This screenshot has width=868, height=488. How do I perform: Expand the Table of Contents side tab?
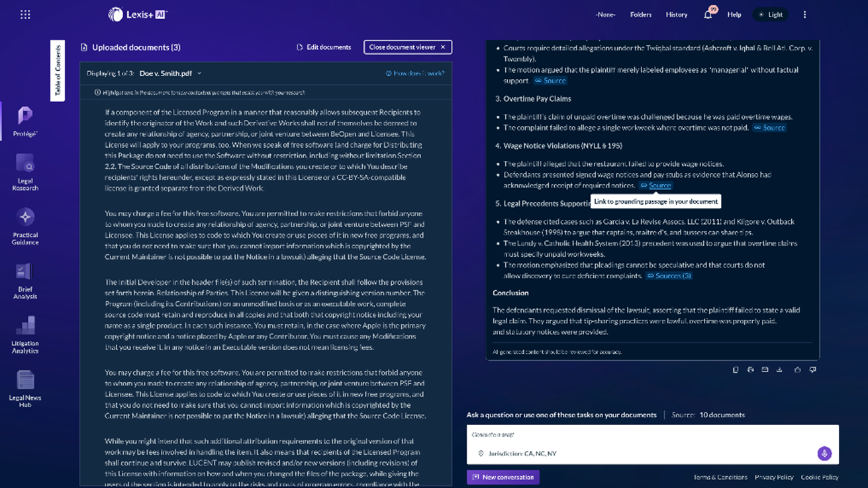point(58,70)
